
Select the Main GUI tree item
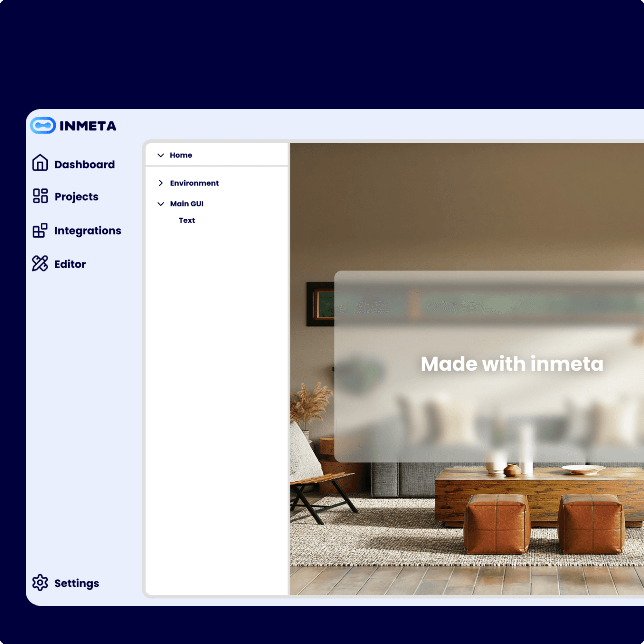pyautogui.click(x=187, y=204)
